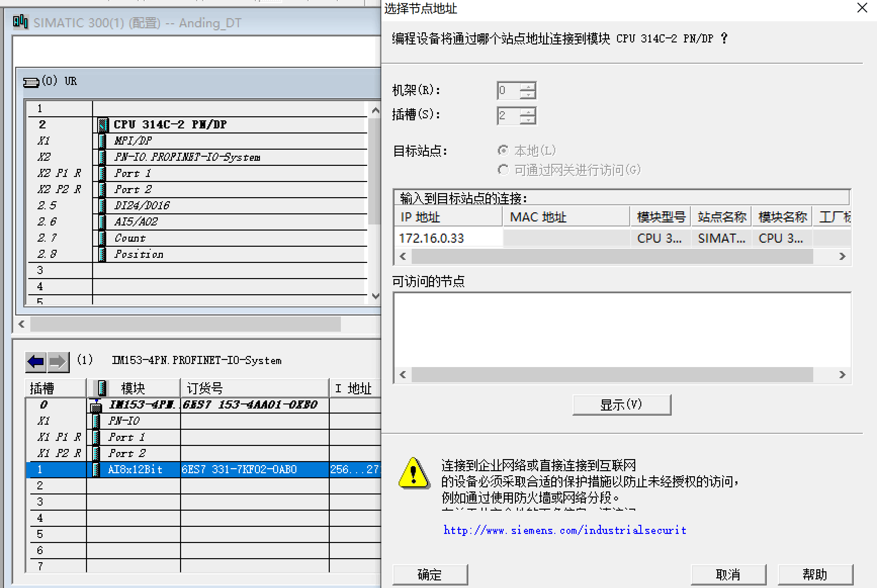This screenshot has height=588, width=877.
Task: Click Port 1 row in IM153 table
Action: tap(203, 437)
